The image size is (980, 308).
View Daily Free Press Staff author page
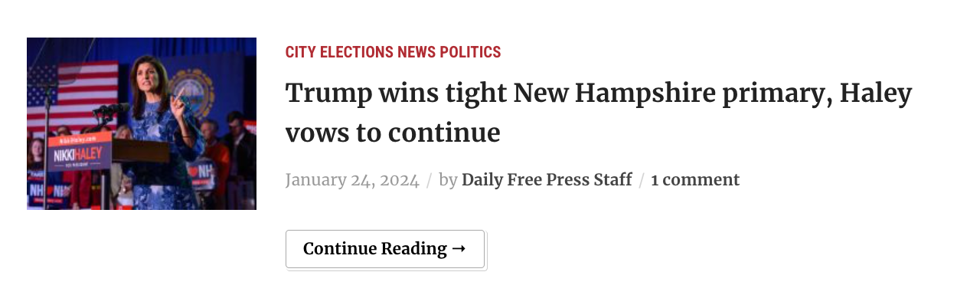(547, 180)
